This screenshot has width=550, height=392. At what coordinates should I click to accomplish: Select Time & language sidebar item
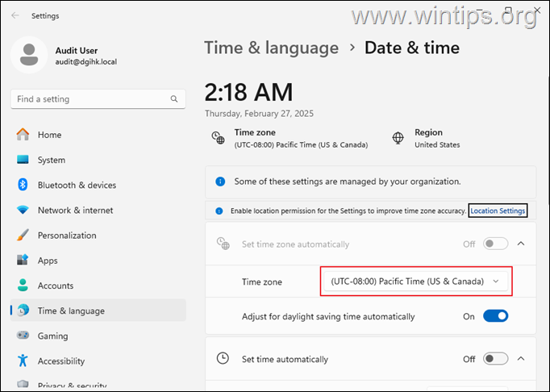(x=98, y=311)
